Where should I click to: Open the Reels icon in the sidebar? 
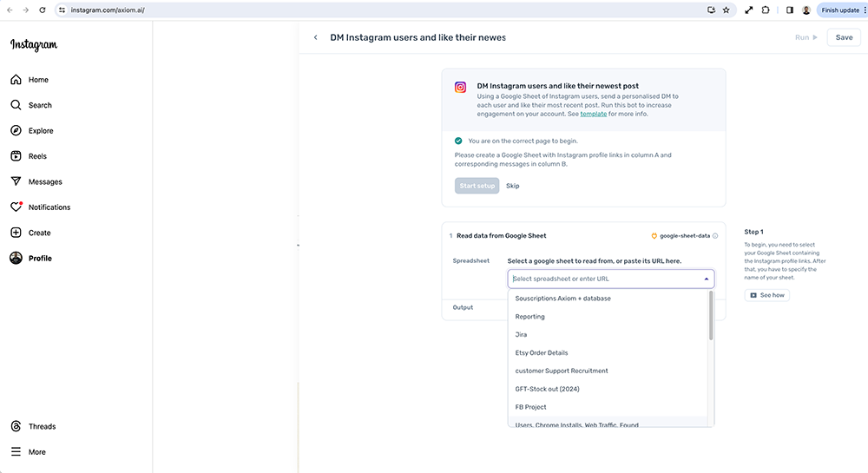16,156
